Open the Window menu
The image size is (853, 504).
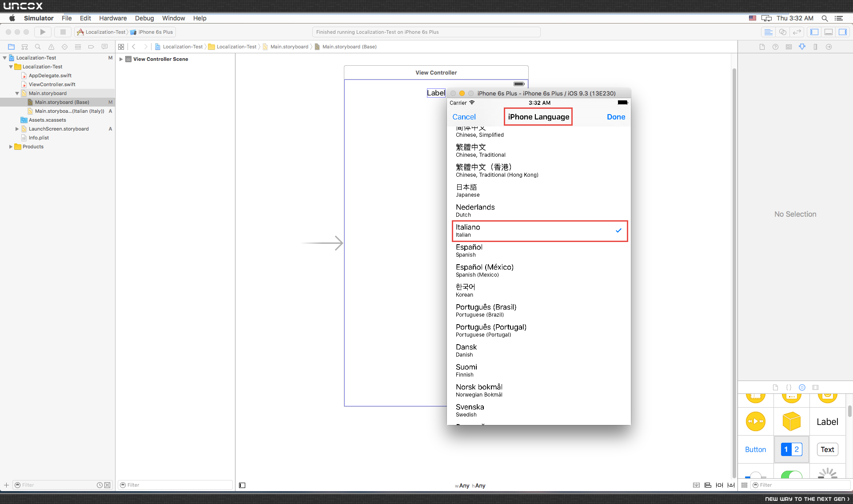173,18
